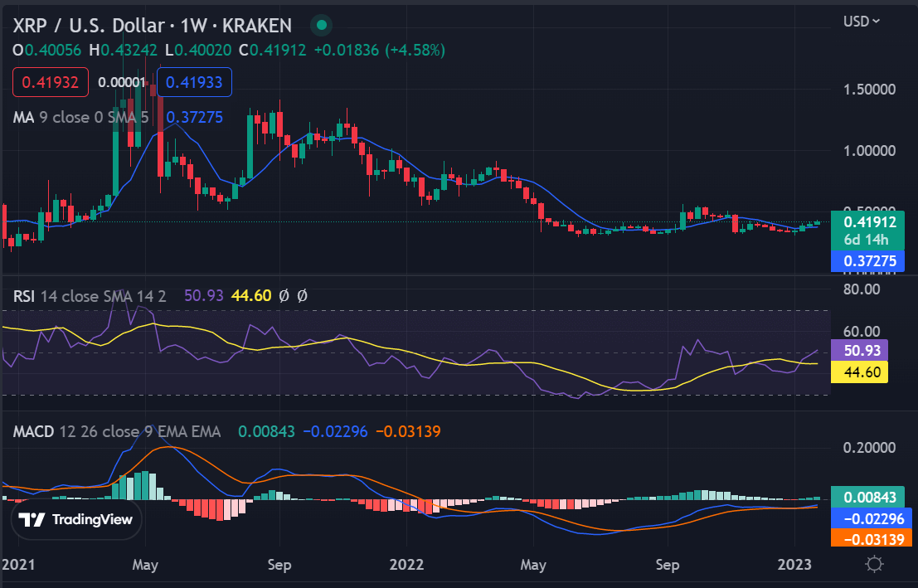Click the 2023 time axis marker

pos(794,565)
